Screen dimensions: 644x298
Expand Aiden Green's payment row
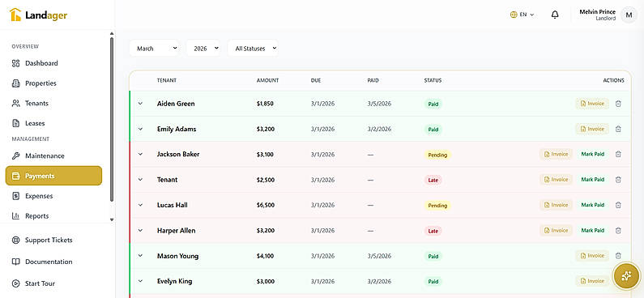pos(140,104)
